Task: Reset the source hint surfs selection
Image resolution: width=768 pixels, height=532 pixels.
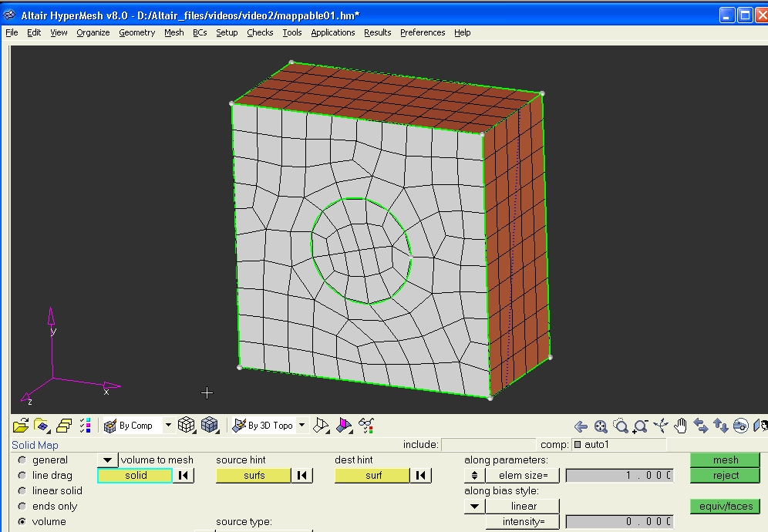Action: coord(302,475)
